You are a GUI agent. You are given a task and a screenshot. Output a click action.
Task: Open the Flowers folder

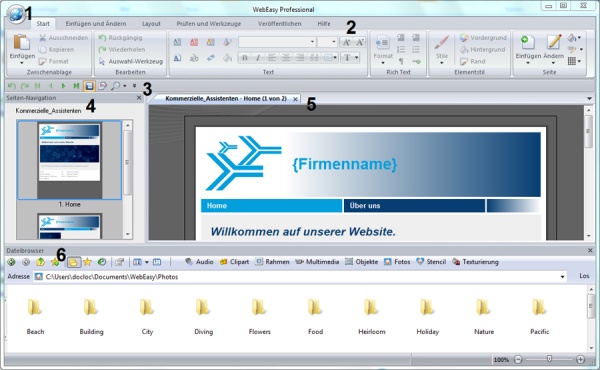coord(259,317)
